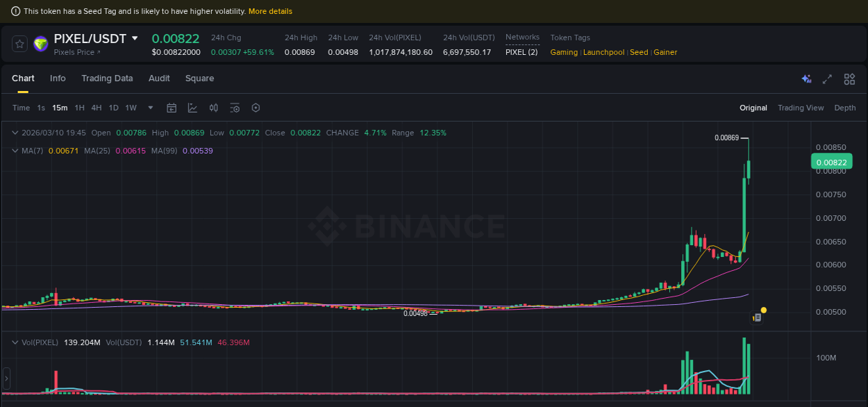This screenshot has height=407, width=868.
Task: Launch the AI assistant icon
Action: click(806, 79)
